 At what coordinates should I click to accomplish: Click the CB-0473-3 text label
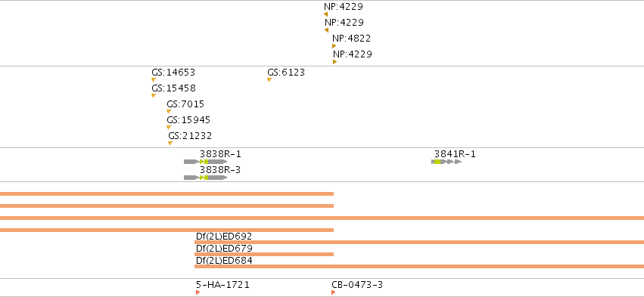(357, 285)
